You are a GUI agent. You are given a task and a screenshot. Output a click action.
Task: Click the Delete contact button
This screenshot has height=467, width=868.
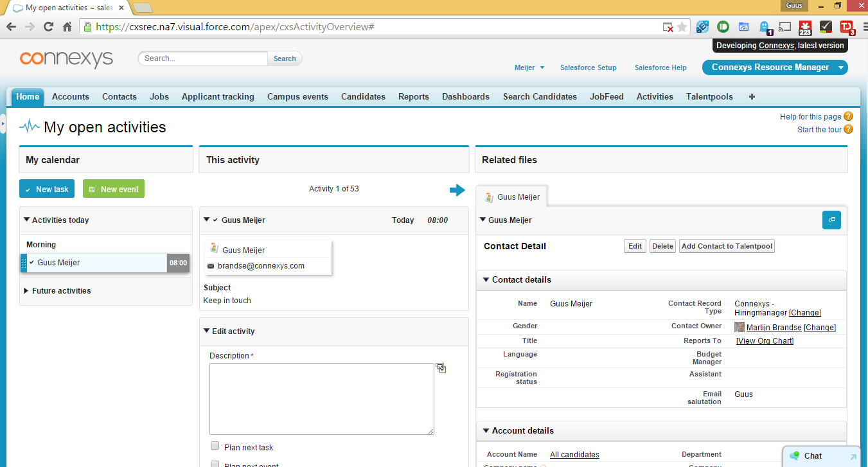coord(662,246)
